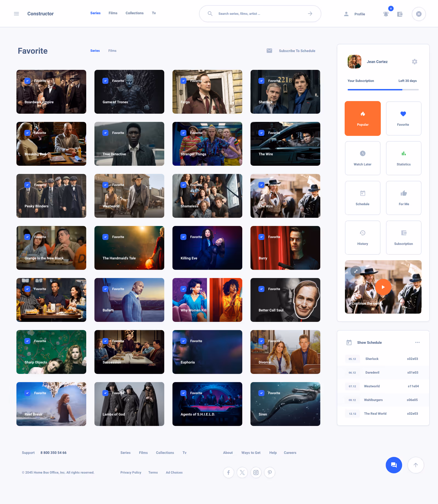Click the search series input field

point(260,14)
